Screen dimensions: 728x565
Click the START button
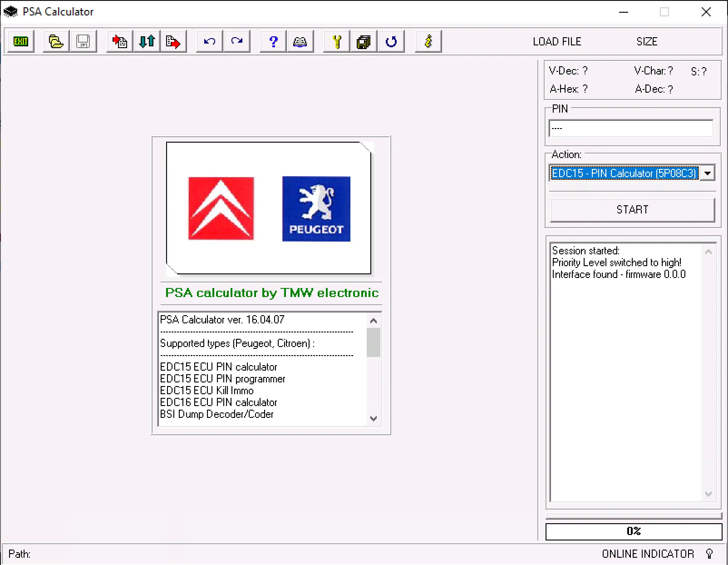(632, 209)
